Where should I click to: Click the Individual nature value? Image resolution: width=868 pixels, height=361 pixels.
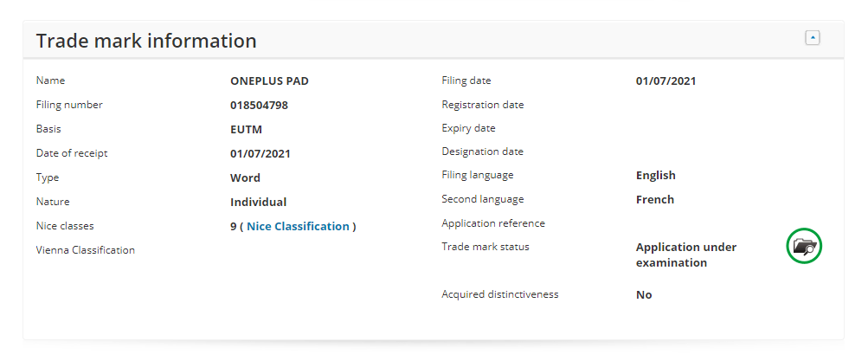coord(258,202)
